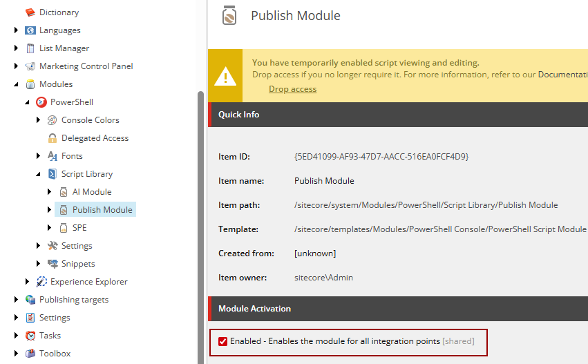
Task: Expand the Fonts node
Action: click(x=38, y=155)
